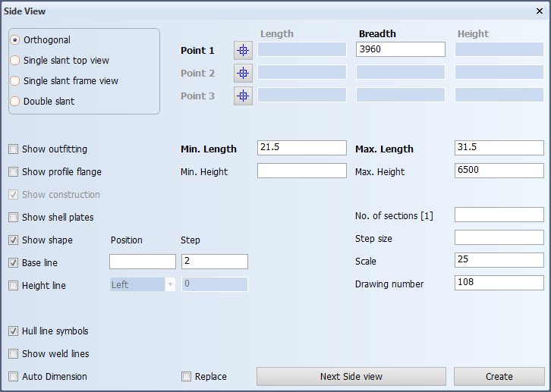
Task: Select the Double slant radio button
Action: 14,101
